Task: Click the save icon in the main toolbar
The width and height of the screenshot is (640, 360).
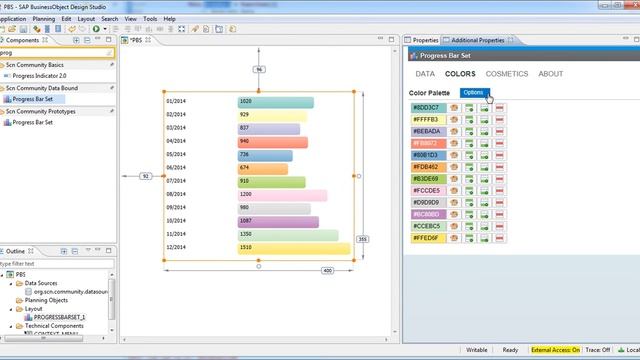Action: 23,29
